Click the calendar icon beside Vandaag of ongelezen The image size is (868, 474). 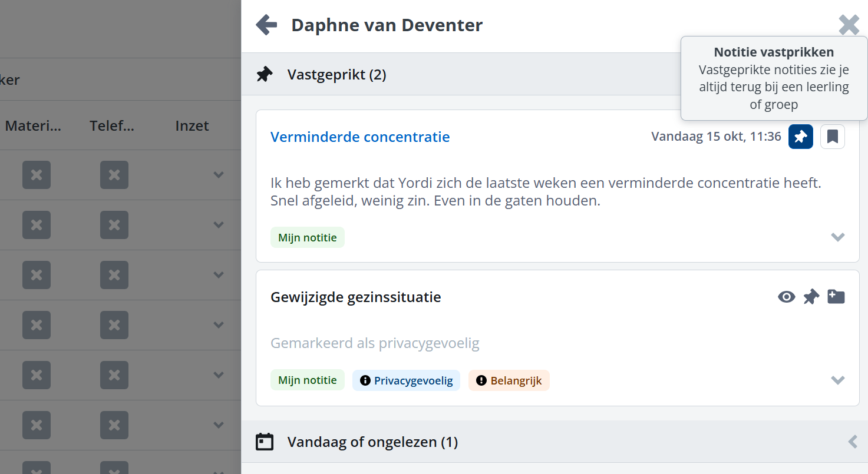click(265, 442)
